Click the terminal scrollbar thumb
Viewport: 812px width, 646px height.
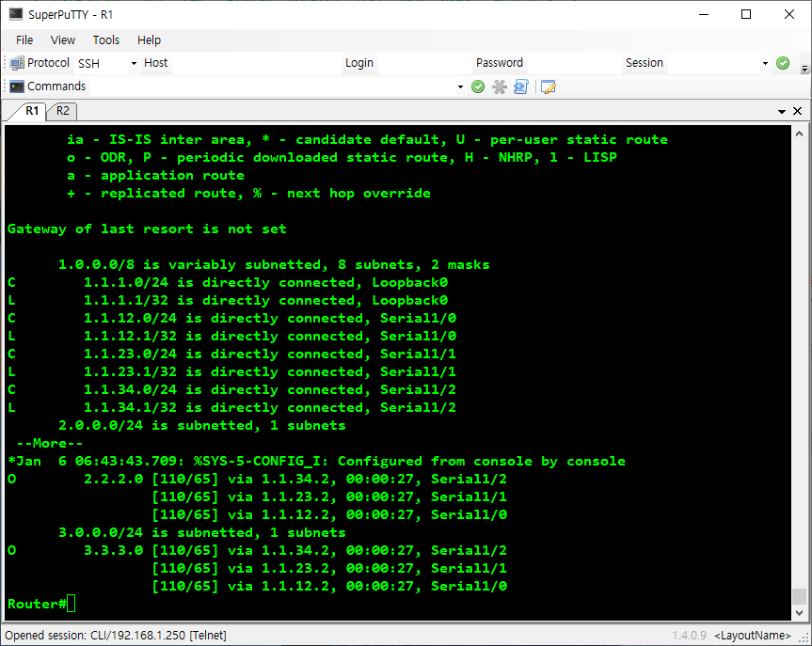click(x=799, y=596)
